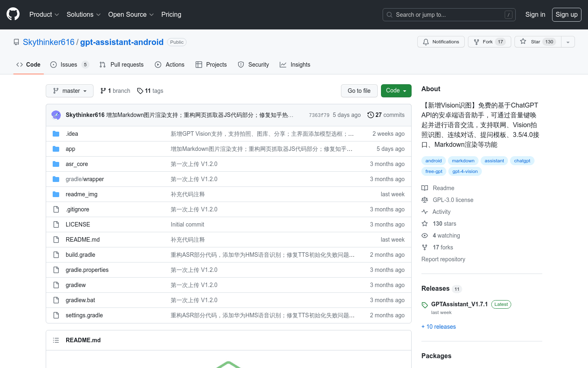Screen dimensions: 588x368
Task: Click the Fork icon to fork repository
Action: 477,41
